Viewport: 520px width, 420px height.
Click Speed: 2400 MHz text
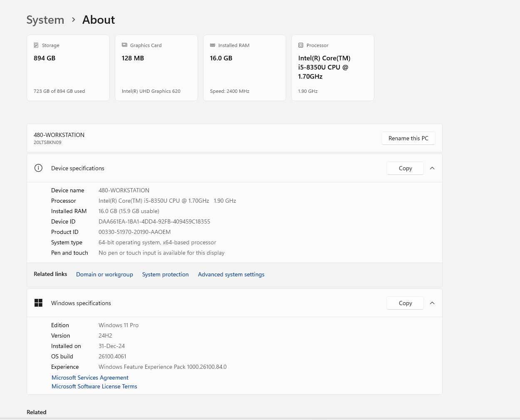click(x=230, y=91)
